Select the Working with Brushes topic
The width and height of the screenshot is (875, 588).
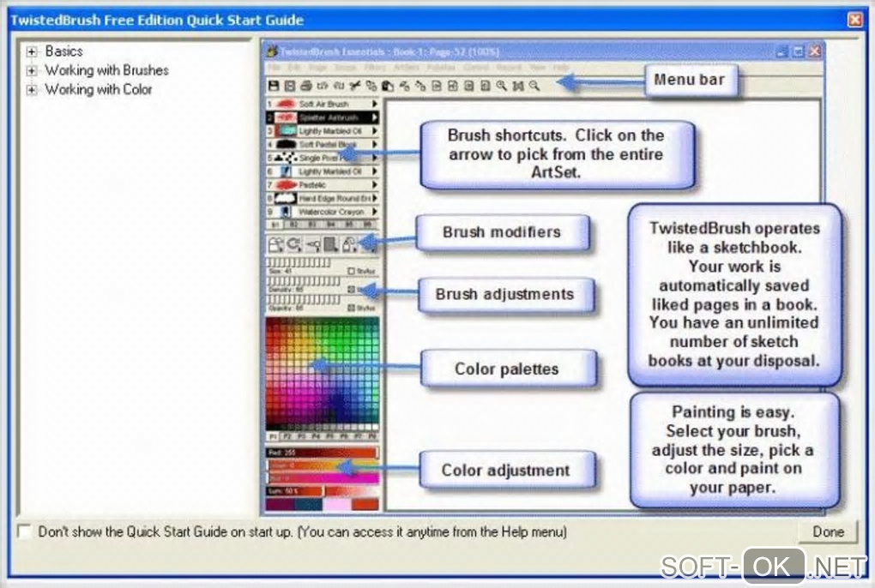(x=106, y=70)
